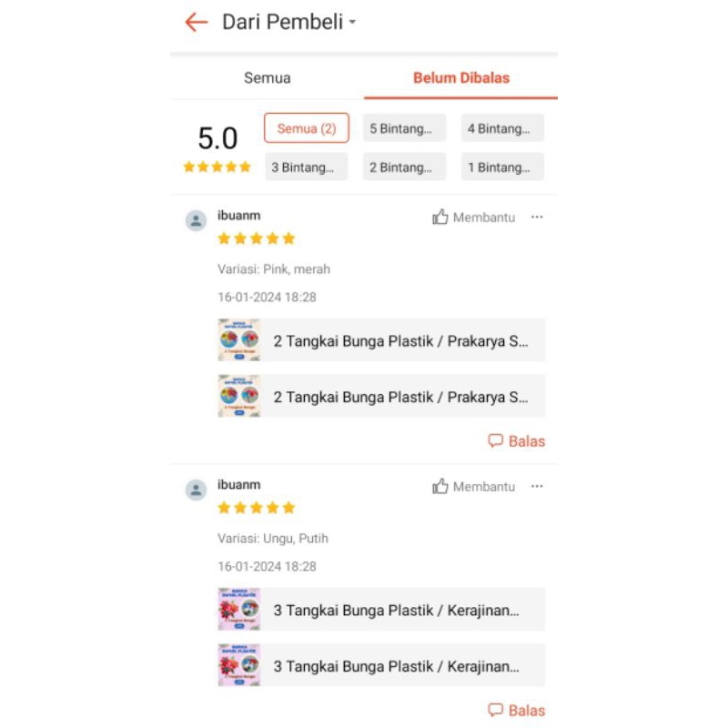Tap thumbs-up icon on second review
728x728 pixels.
441,486
